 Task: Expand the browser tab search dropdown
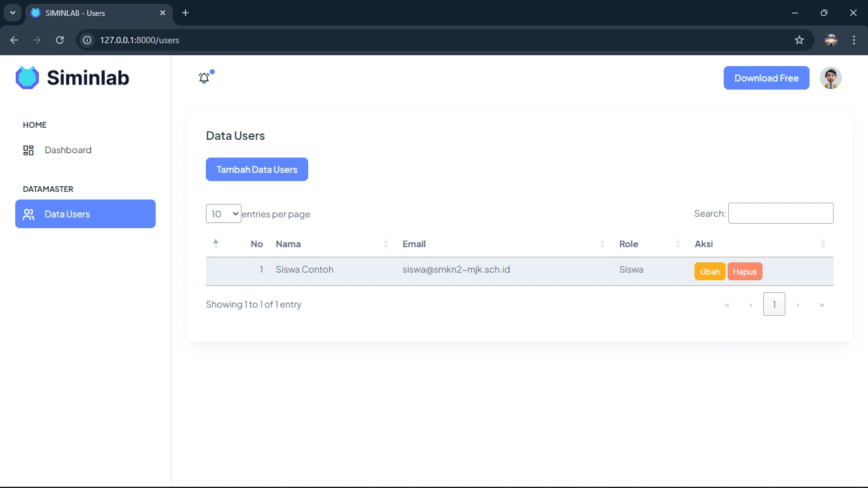[x=12, y=13]
